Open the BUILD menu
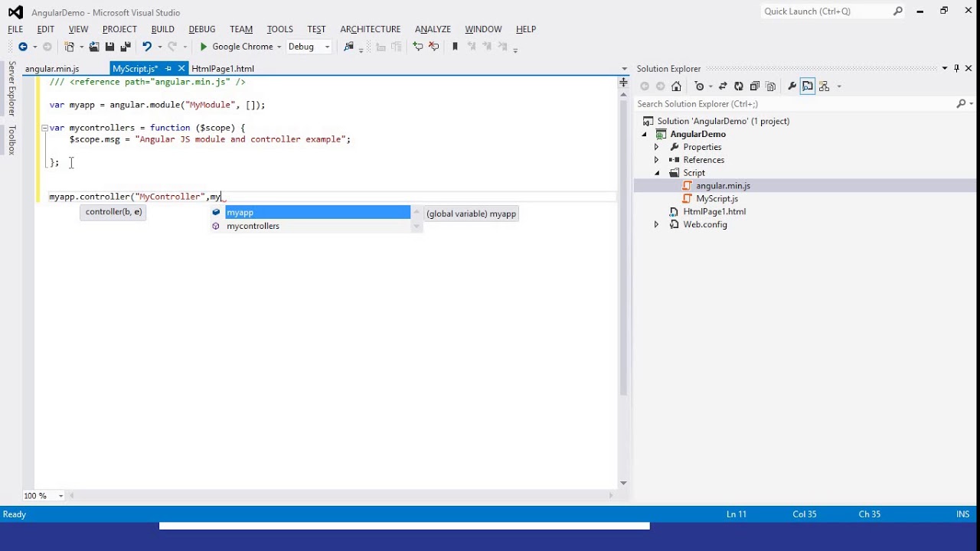This screenshot has height=551, width=980. [162, 29]
